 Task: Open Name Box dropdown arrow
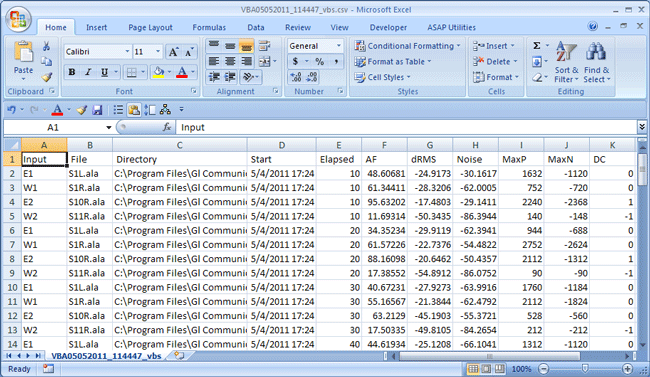coord(109,127)
